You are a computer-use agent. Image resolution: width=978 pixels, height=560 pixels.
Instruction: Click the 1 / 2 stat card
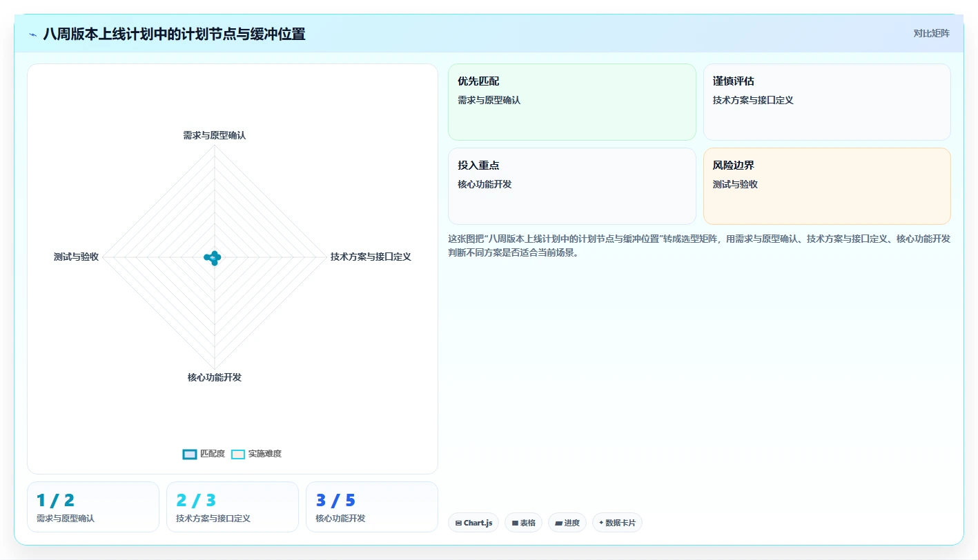93,507
